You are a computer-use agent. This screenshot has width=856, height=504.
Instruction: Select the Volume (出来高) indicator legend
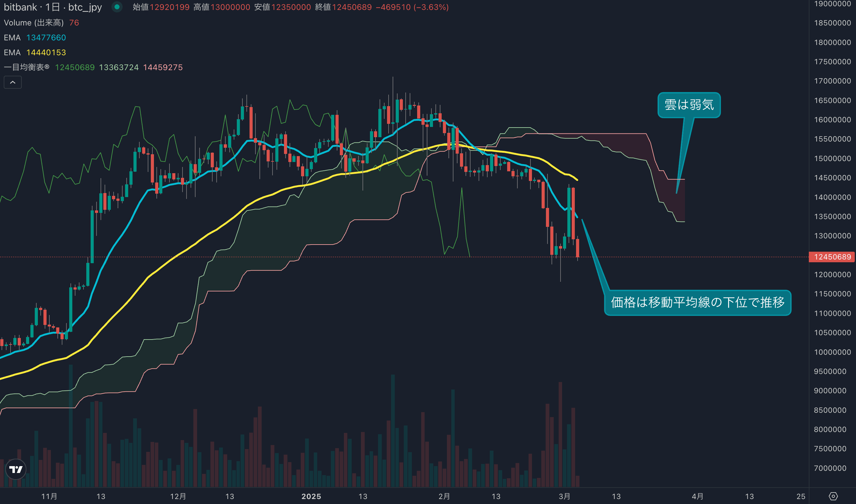[x=34, y=23]
